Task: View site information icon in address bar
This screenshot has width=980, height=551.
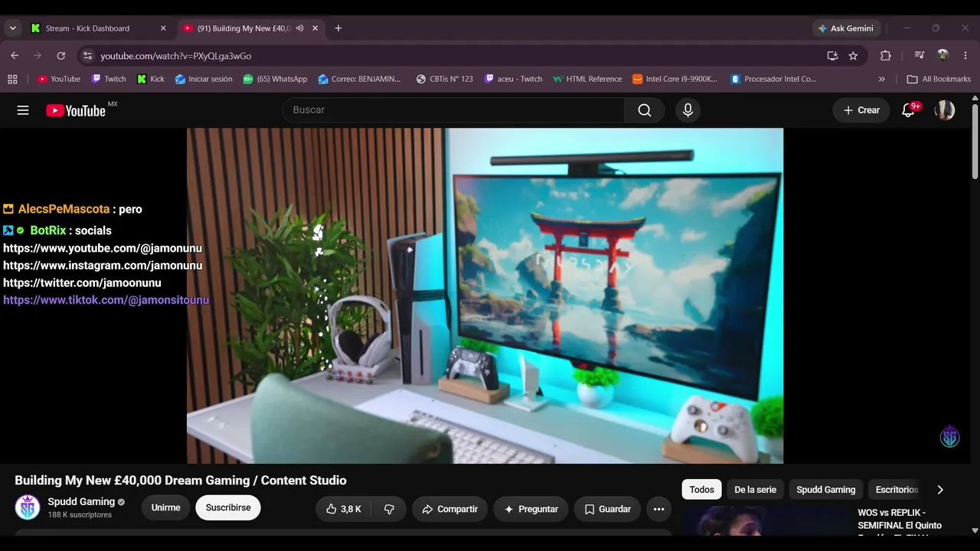Action: click(87, 55)
